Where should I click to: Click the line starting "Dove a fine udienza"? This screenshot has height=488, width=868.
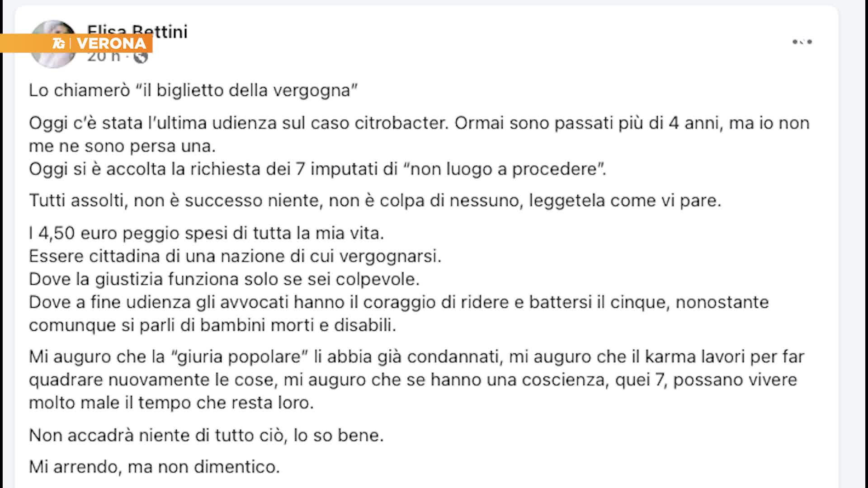tap(398, 302)
